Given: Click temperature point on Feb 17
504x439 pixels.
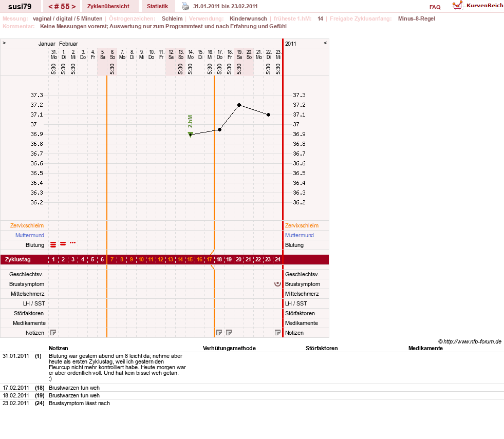Looking at the screenshot, I should [x=219, y=130].
